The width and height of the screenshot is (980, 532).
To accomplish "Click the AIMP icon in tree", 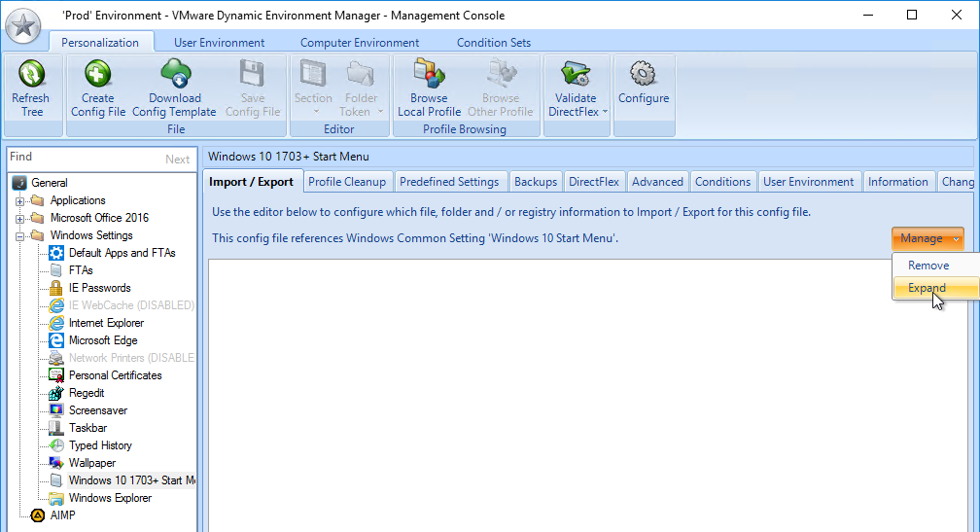I will [38, 515].
